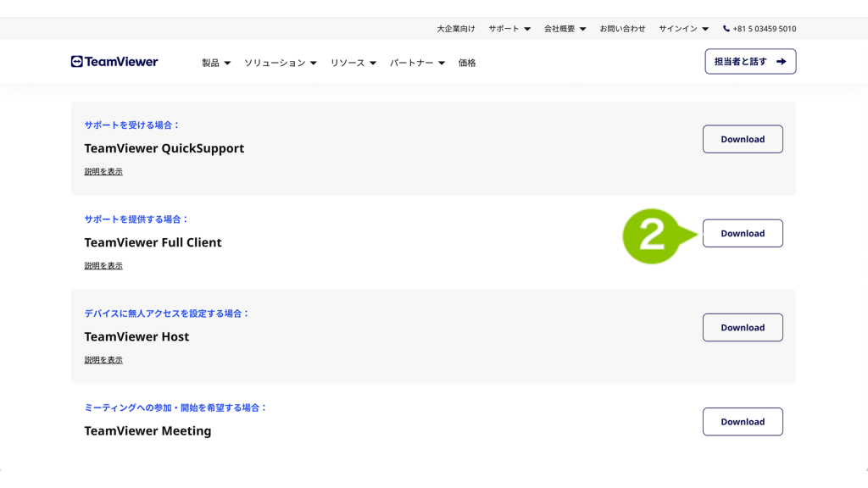Click the 'TeamViewer QuickSupport' heading
868x488 pixels.
point(164,148)
